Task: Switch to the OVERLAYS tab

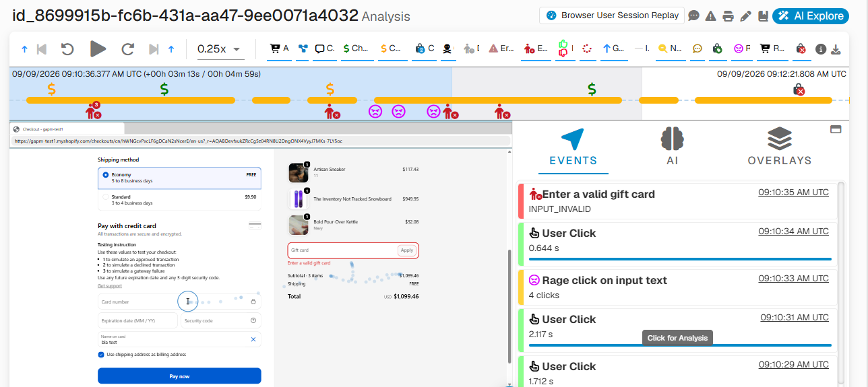Action: point(780,148)
